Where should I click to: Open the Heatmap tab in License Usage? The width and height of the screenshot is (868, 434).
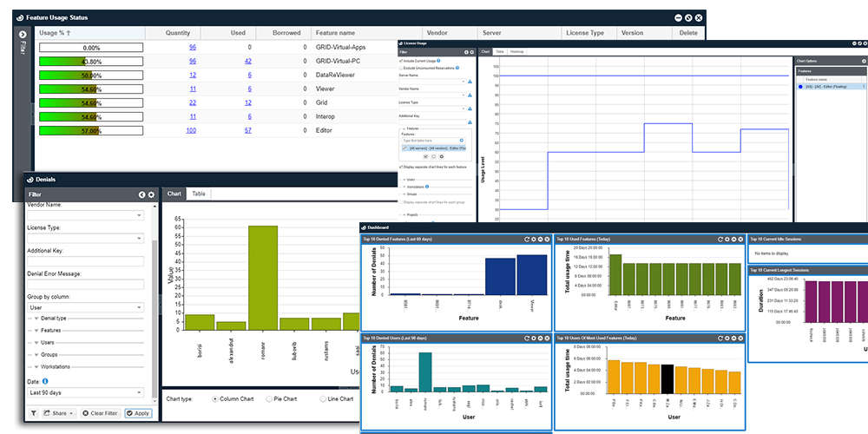pyautogui.click(x=516, y=52)
